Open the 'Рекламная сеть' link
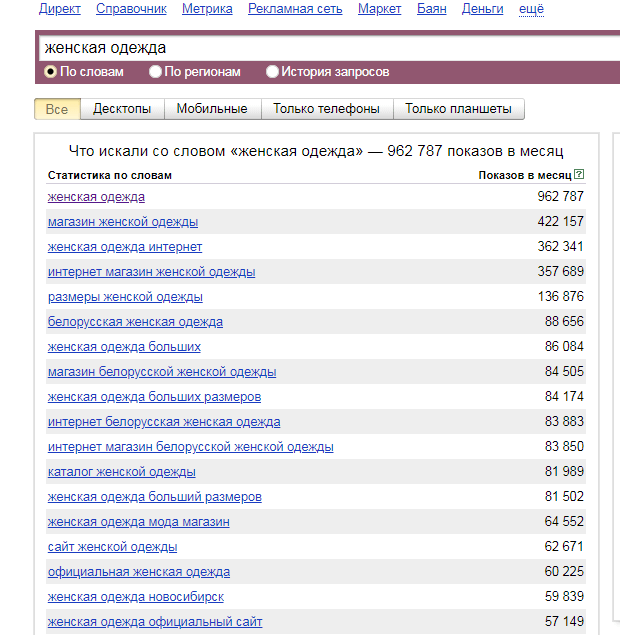The image size is (620, 635). [x=295, y=9]
